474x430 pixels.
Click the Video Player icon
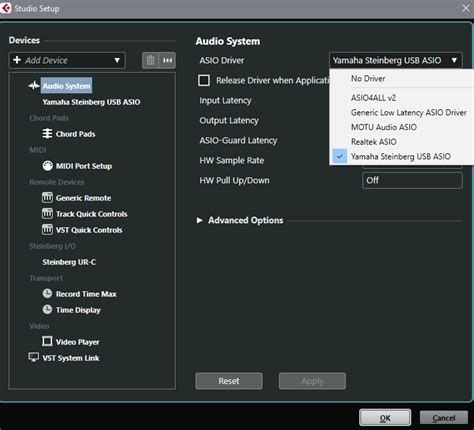tap(47, 341)
